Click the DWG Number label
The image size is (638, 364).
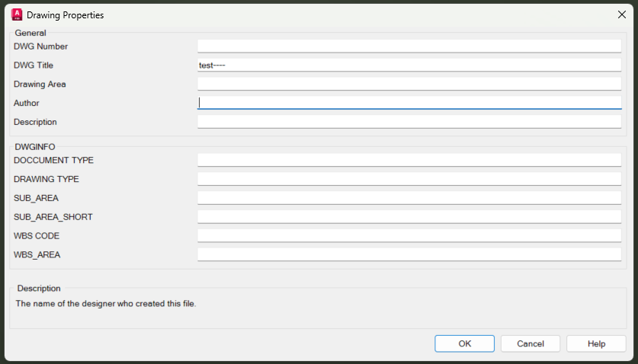[x=40, y=46]
